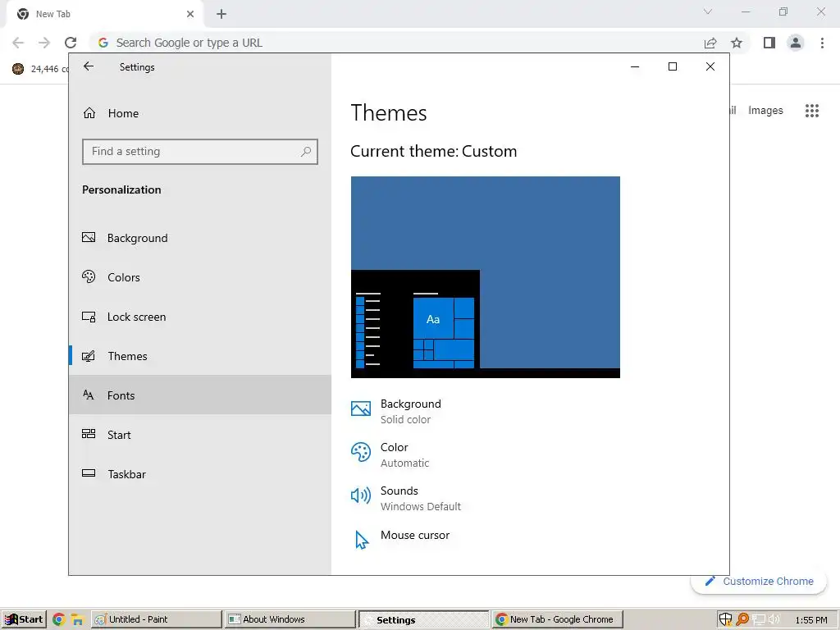Switch to Untitled - Paint taskbar button
This screenshot has width=840, height=630.
[156, 619]
